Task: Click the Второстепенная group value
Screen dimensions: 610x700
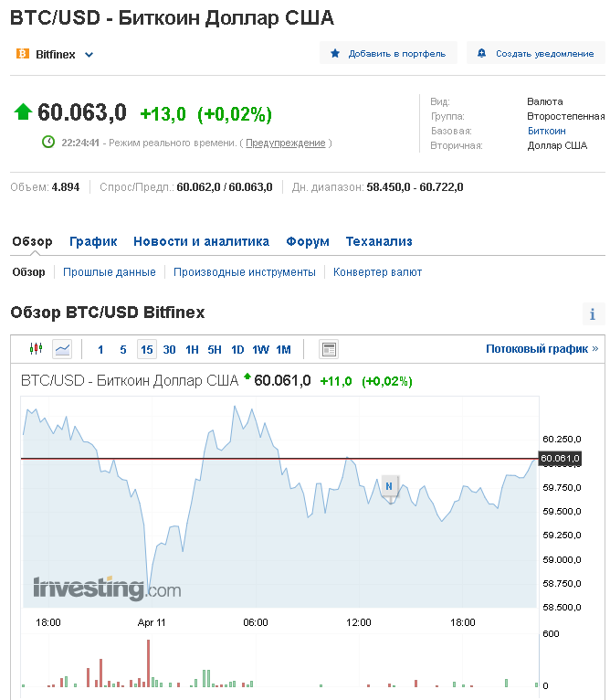Action: coord(566,116)
